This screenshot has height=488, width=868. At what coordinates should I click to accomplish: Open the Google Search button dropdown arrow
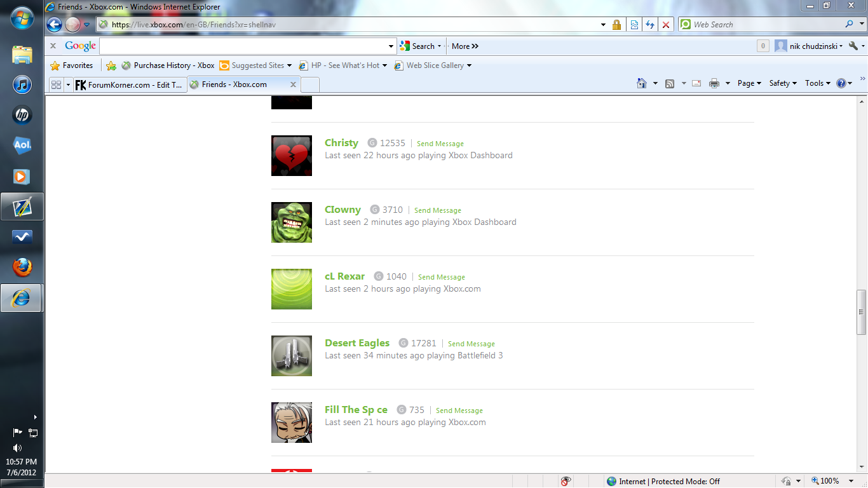point(439,46)
